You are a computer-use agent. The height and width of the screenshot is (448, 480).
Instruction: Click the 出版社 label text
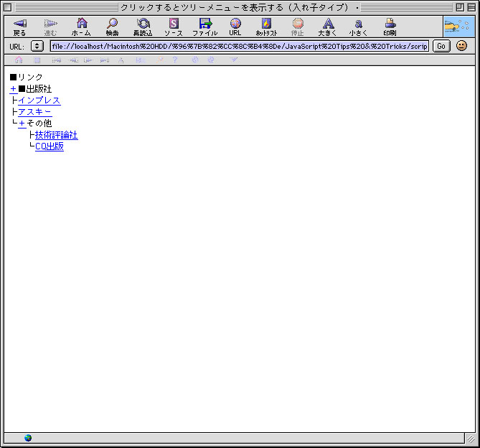coord(39,89)
